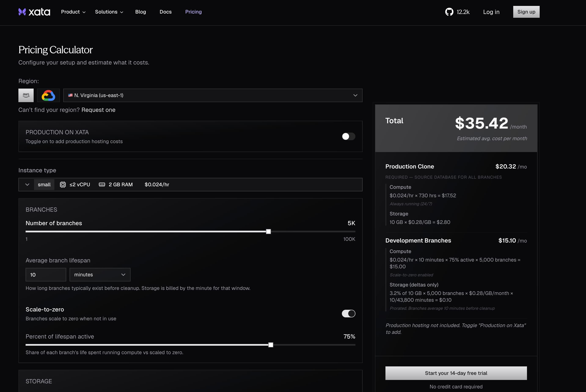This screenshot has height=392, width=586.
Task: Toggle Production on Xata switch
Action: pos(348,136)
